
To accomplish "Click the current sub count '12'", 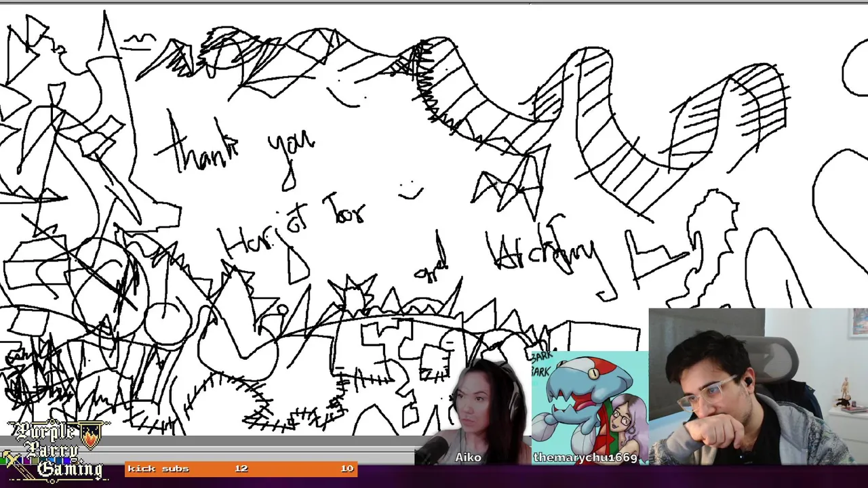I will click(241, 468).
